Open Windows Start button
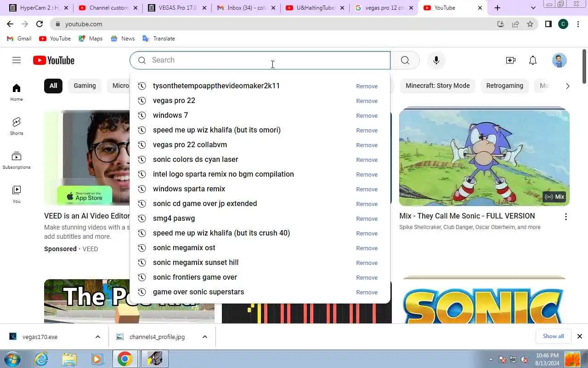 12,359
